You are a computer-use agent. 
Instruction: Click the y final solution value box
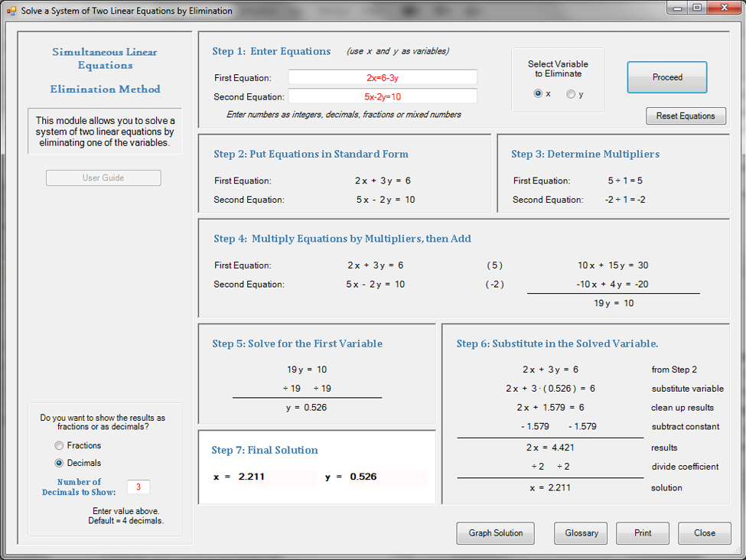pyautogui.click(x=387, y=477)
